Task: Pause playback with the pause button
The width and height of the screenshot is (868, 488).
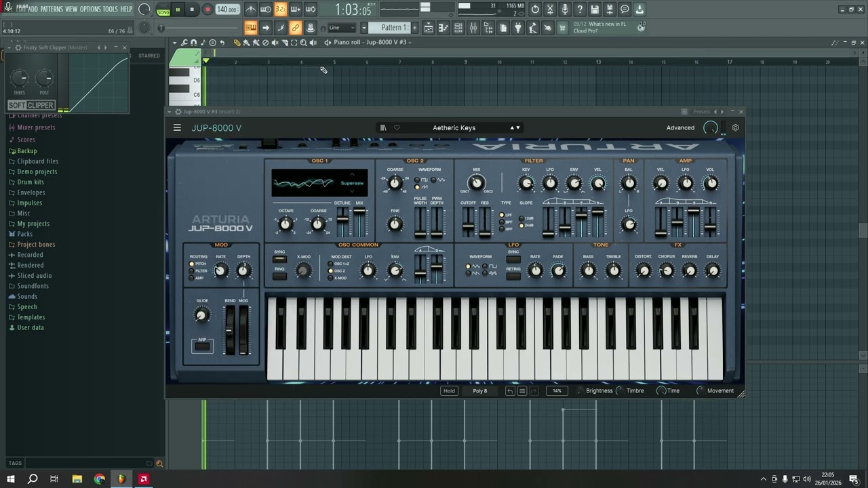Action: coord(178,9)
